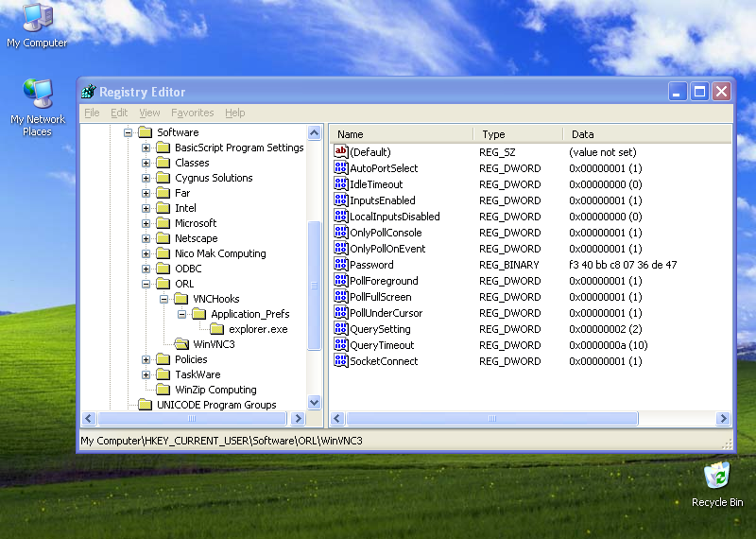
Task: Click the My Computer desktop icon
Action: [38, 17]
